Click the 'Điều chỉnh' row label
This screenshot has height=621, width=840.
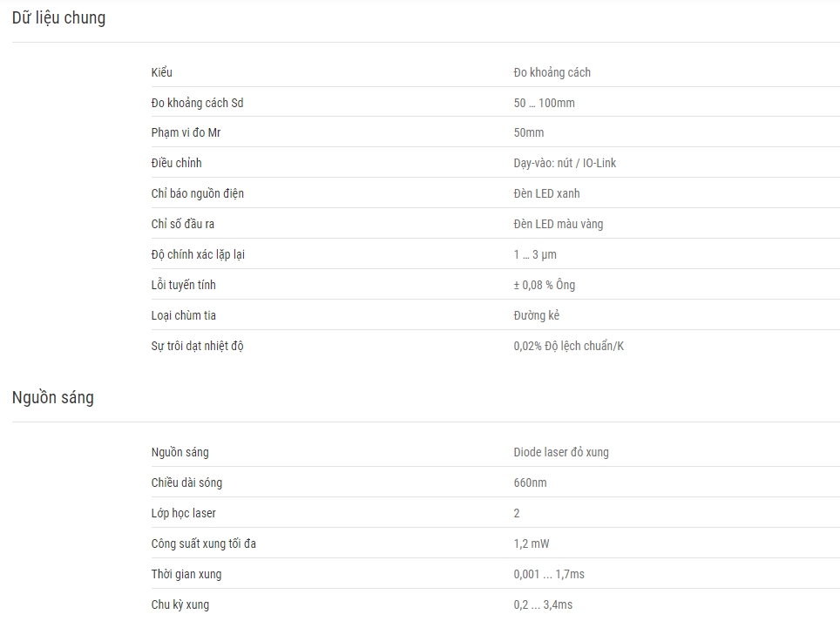point(176,163)
